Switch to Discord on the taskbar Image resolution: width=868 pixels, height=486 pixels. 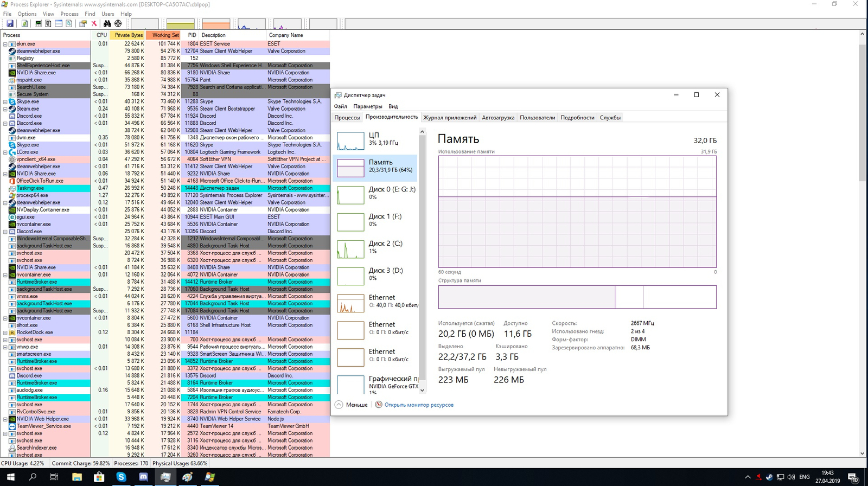[x=143, y=477]
